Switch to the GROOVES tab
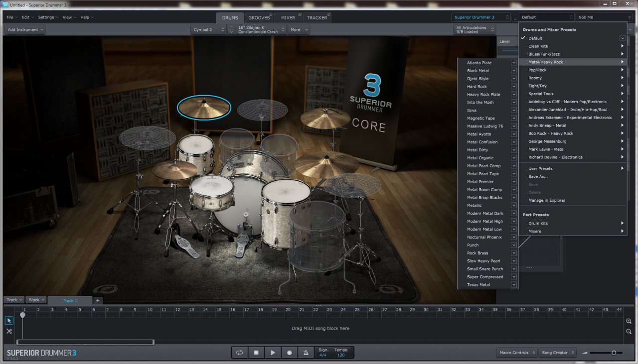638x364 pixels. (259, 18)
